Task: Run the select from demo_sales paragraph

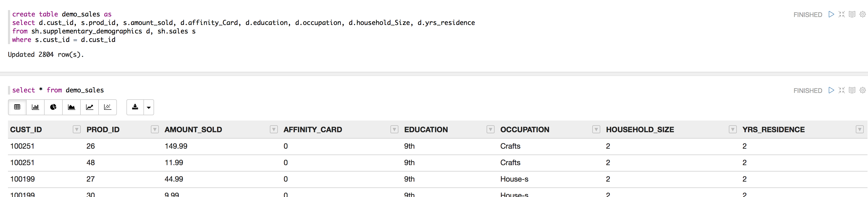Action: point(831,90)
